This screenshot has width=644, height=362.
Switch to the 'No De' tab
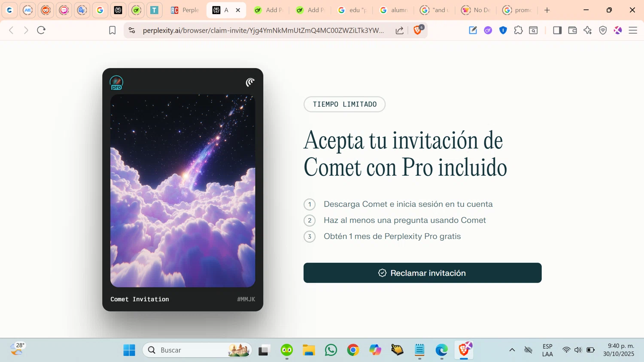tap(476, 10)
